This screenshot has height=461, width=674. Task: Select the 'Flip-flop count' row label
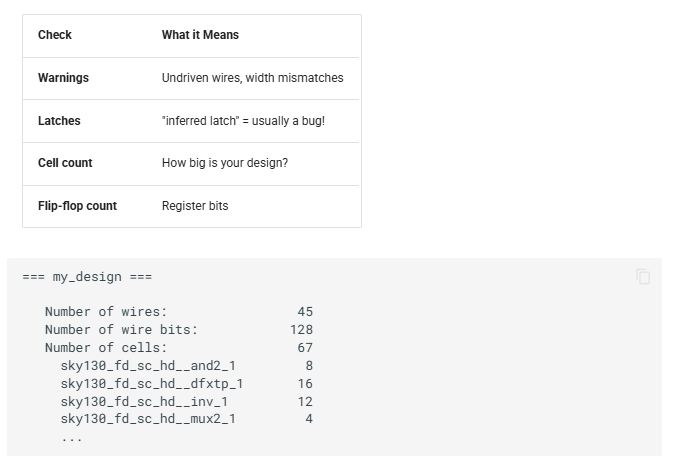pyautogui.click(x=77, y=206)
